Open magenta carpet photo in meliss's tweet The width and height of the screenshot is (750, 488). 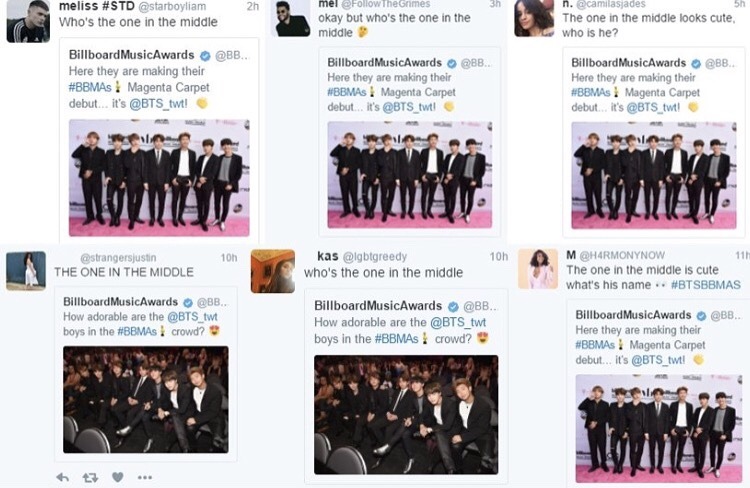tap(159, 177)
